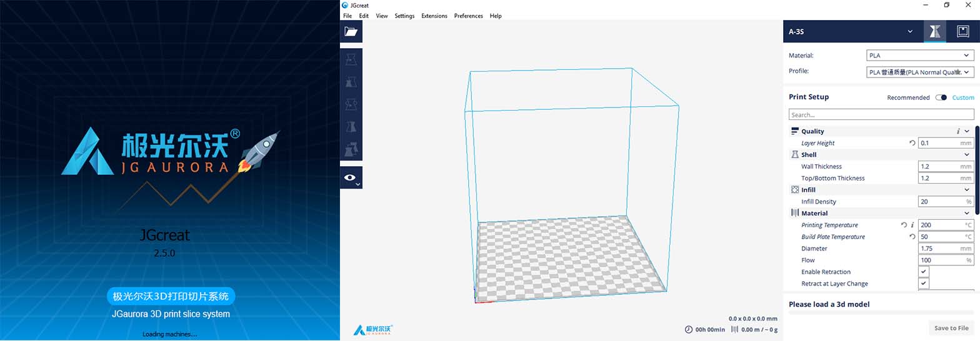Restore down the JGcreat window
The height and width of the screenshot is (341, 980).
coord(946,5)
